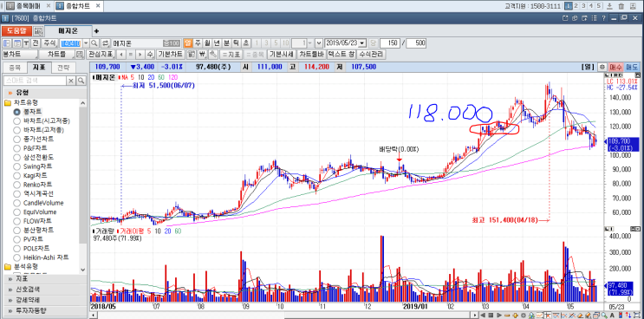Click the 기본차트 button

[x=171, y=55]
